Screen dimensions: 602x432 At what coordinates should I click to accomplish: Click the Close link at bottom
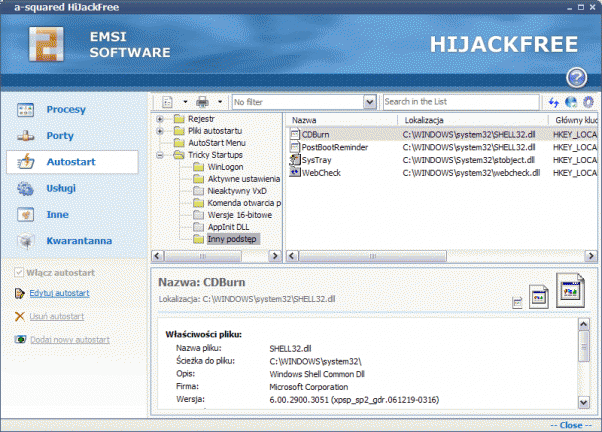pyautogui.click(x=571, y=425)
